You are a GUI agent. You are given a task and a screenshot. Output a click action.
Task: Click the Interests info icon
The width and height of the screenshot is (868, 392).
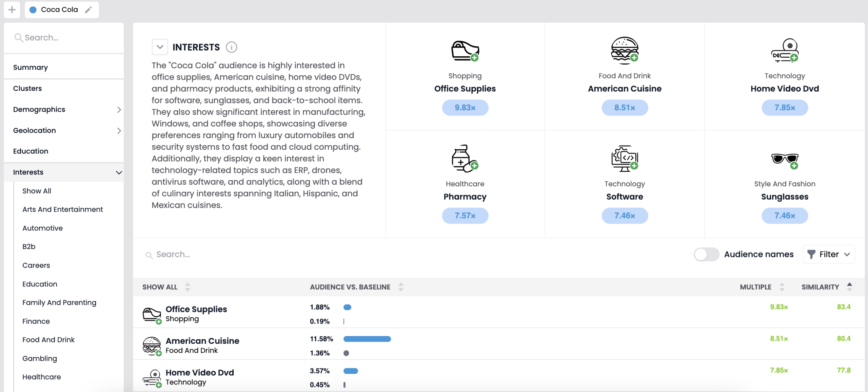tap(232, 47)
